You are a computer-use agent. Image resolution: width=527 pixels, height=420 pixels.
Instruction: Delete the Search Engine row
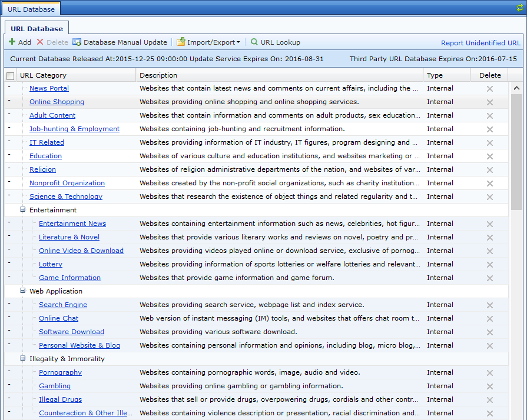(x=490, y=305)
